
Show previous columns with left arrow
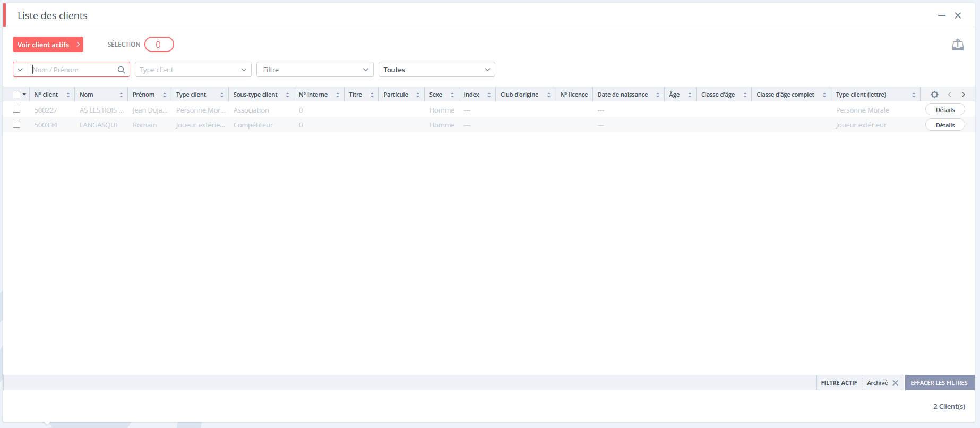click(x=950, y=95)
